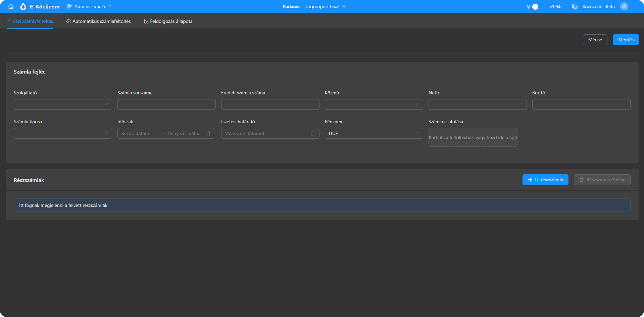Click the Mentés button
The image size is (644, 317).
(x=626, y=40)
